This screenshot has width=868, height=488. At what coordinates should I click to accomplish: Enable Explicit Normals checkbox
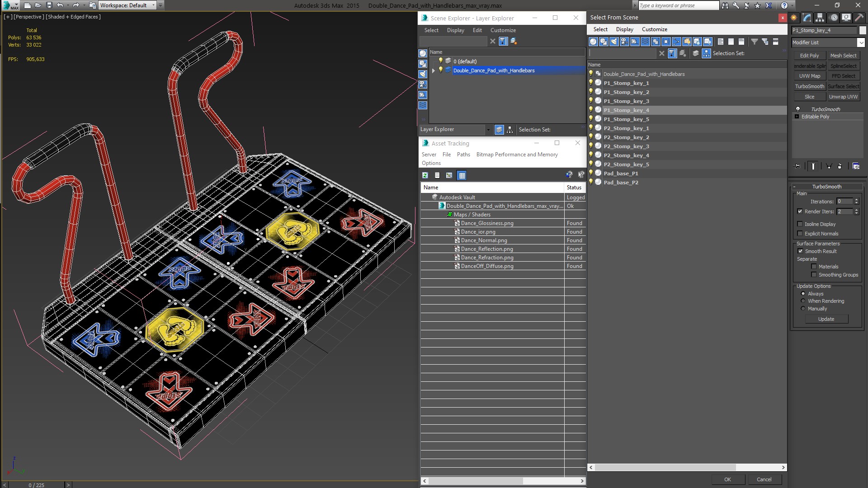click(800, 234)
